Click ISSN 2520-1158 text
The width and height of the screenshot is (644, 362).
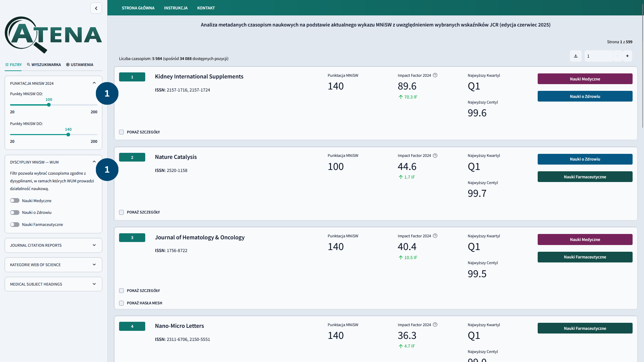click(171, 170)
